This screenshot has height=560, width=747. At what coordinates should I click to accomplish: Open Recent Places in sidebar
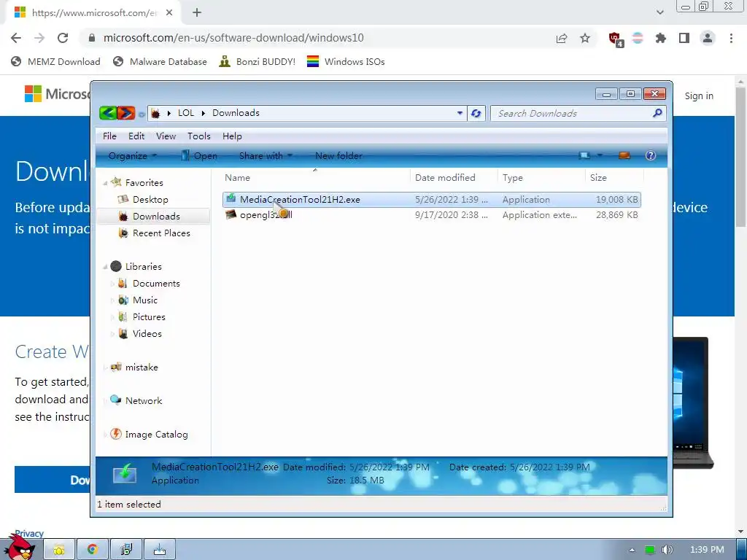161,233
